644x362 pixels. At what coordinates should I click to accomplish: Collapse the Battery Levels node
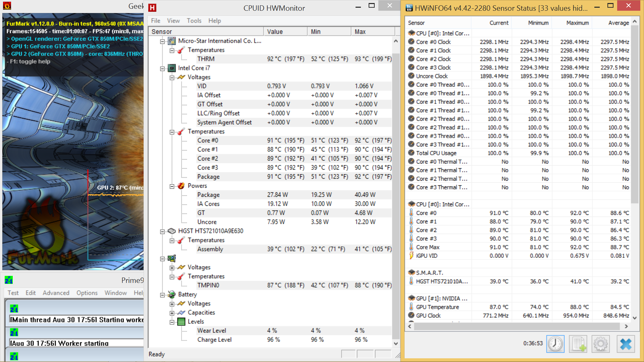[172, 322]
